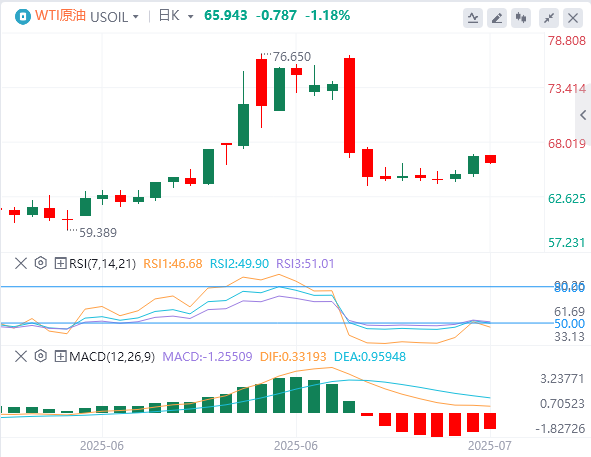Select the pencil drawing tool icon

[x=497, y=18]
